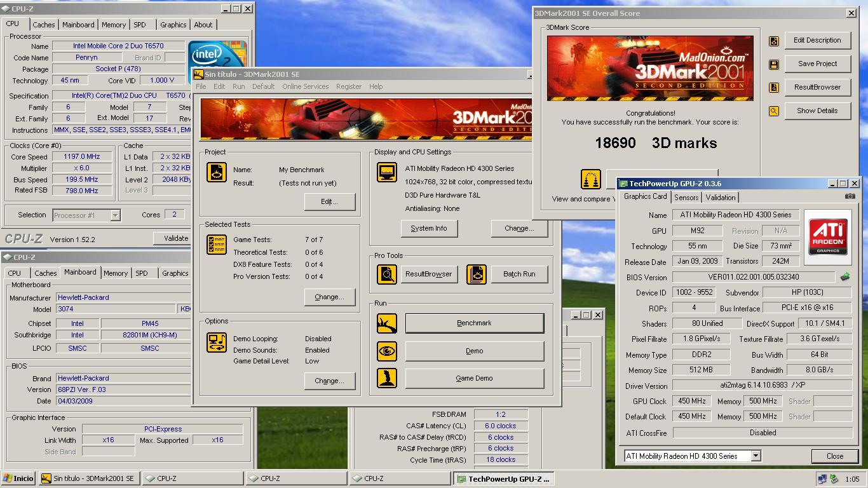
Task: Click the Edit... button in Project section
Action: (329, 201)
